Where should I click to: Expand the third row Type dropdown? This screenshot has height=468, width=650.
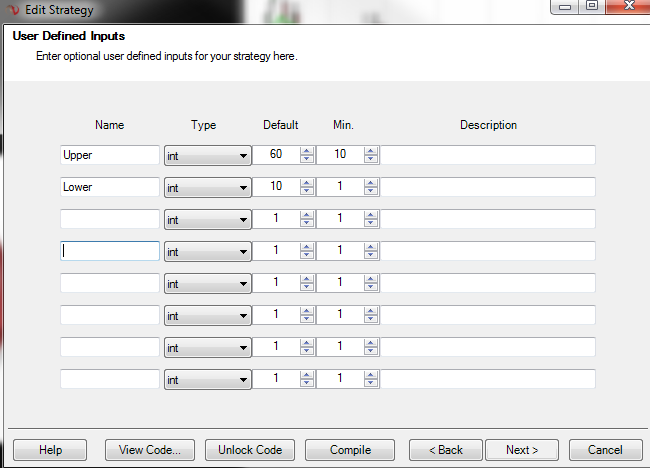point(243,220)
